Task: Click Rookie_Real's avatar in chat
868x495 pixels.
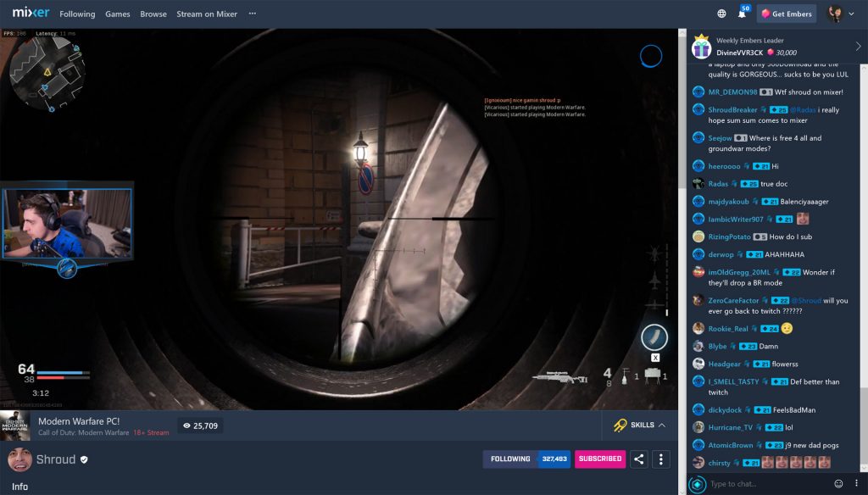Action: (698, 328)
